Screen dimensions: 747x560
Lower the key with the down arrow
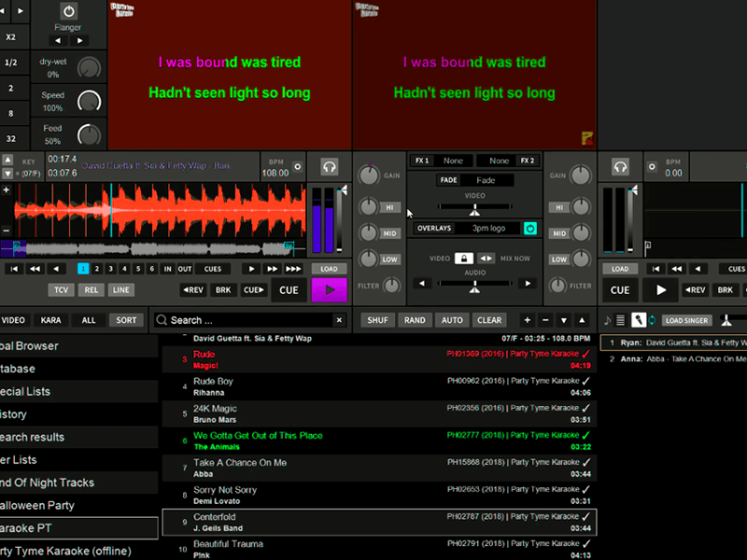[7, 174]
